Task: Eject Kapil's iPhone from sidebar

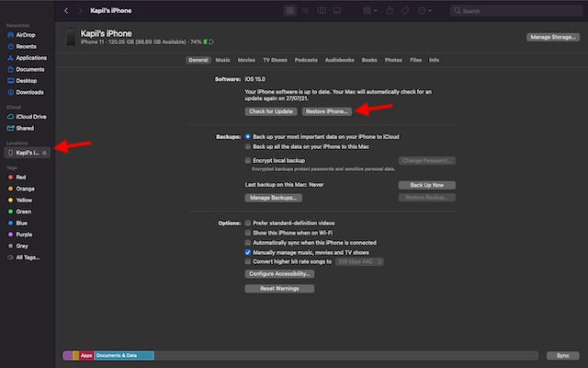Action: coord(45,153)
